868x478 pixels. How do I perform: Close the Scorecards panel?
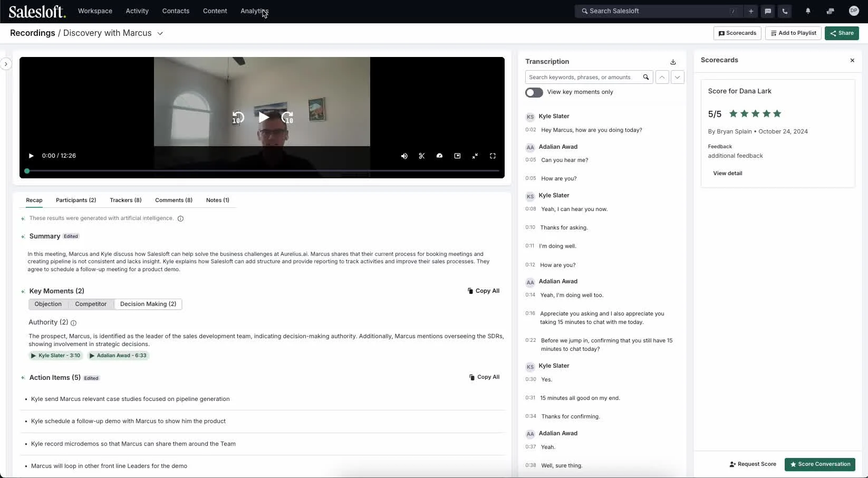click(x=852, y=61)
